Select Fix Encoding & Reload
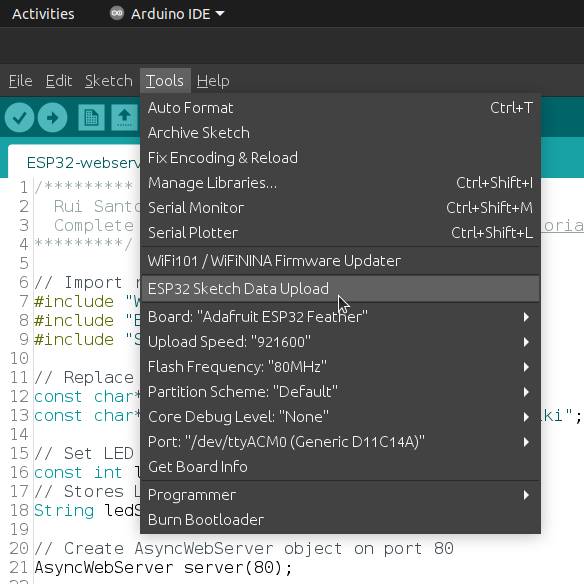This screenshot has width=584, height=584. [340, 158]
